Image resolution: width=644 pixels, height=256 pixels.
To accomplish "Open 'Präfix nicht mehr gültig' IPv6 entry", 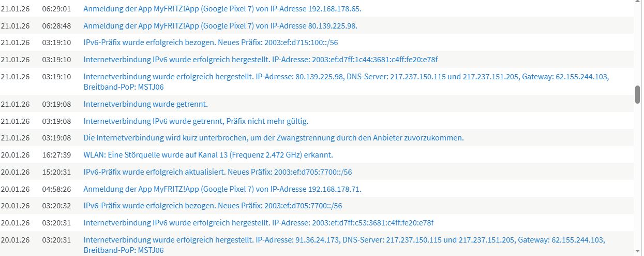I will (196, 121).
